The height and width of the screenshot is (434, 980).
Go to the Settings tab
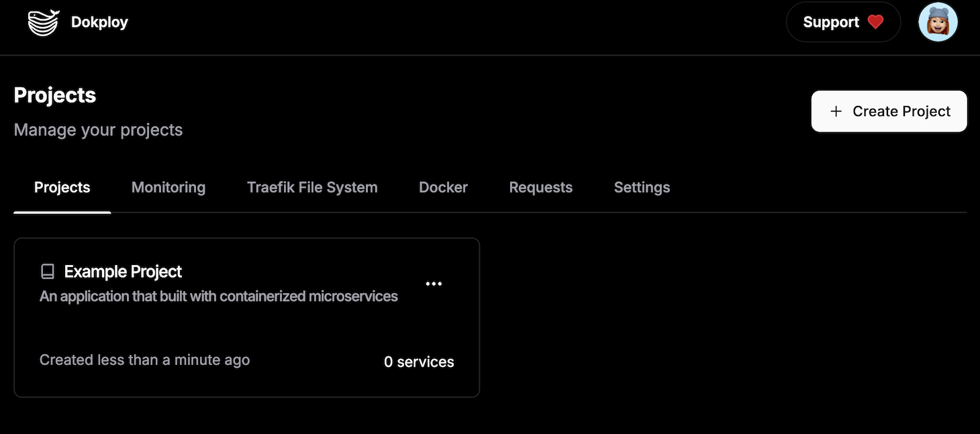642,187
